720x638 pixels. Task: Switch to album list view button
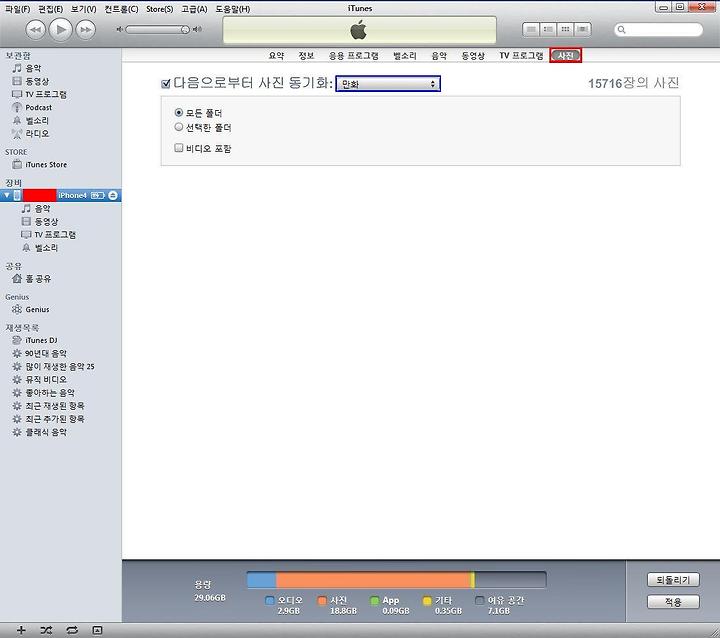tap(548, 29)
